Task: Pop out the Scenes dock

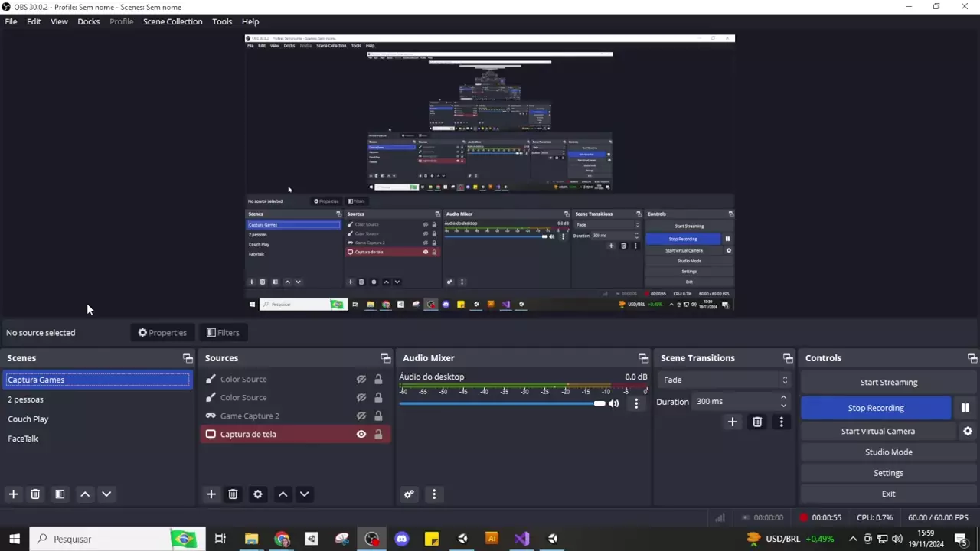Action: (x=188, y=358)
